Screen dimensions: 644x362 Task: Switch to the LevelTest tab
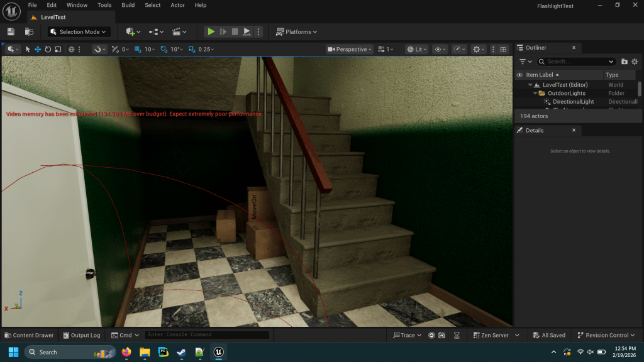53,17
